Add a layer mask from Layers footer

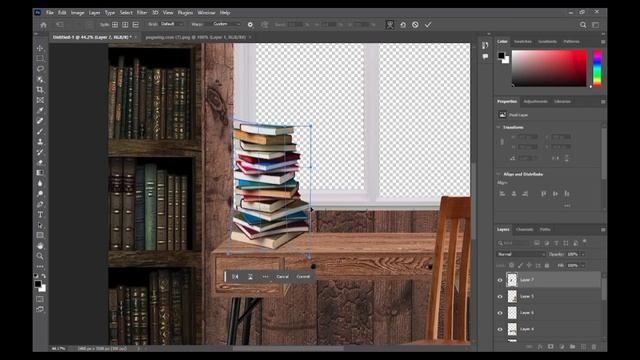[551, 347]
